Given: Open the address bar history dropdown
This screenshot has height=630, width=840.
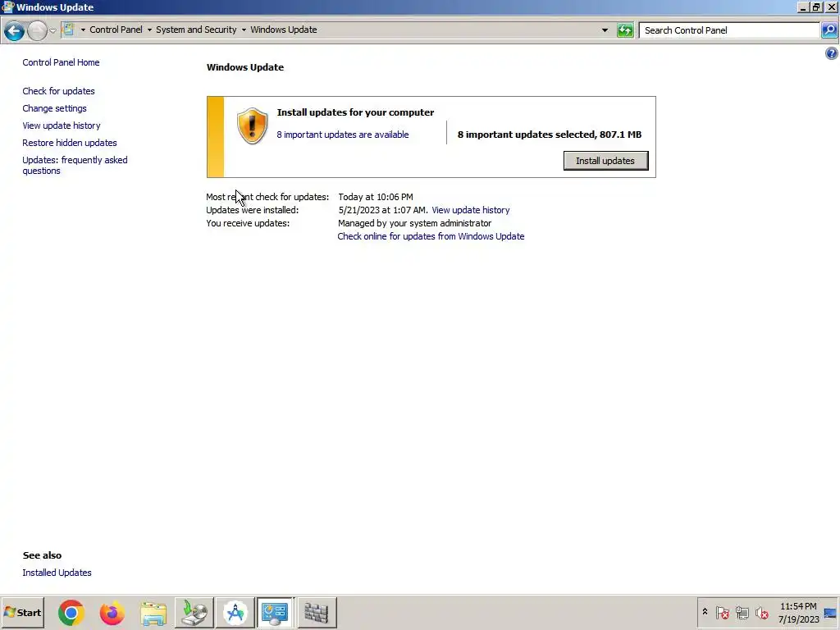Looking at the screenshot, I should (x=605, y=30).
